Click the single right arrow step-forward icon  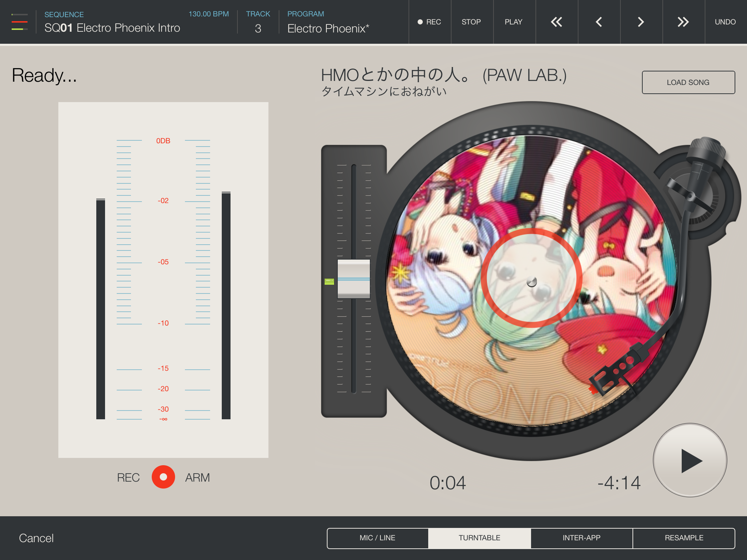click(x=641, y=22)
